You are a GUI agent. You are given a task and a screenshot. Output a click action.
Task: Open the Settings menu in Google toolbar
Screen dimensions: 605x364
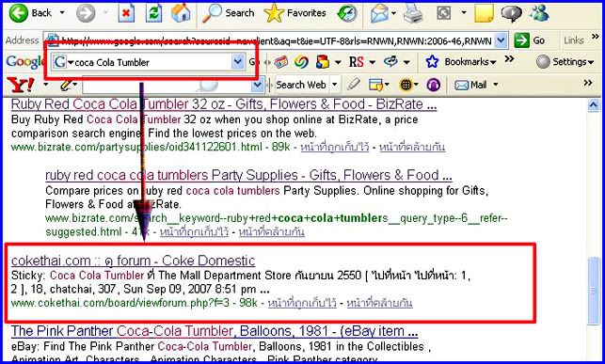pyautogui.click(x=565, y=62)
